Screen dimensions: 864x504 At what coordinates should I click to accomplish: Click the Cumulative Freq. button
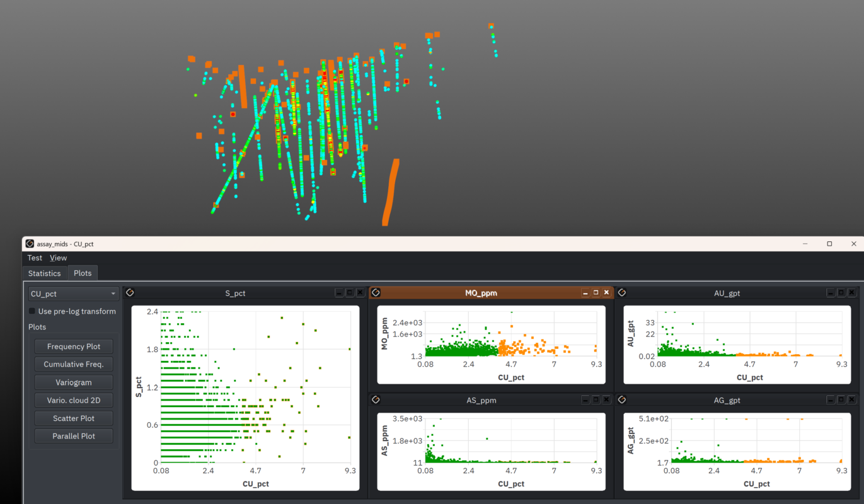(74, 364)
